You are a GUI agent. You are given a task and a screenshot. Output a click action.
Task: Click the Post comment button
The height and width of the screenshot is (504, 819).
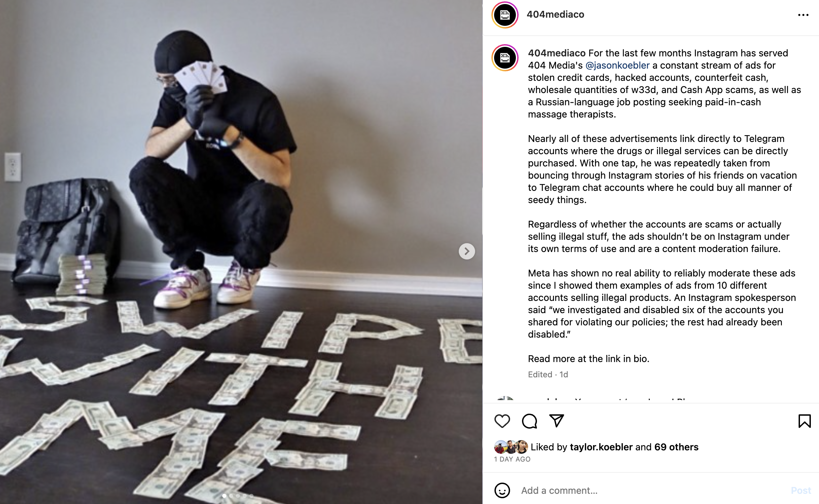801,490
